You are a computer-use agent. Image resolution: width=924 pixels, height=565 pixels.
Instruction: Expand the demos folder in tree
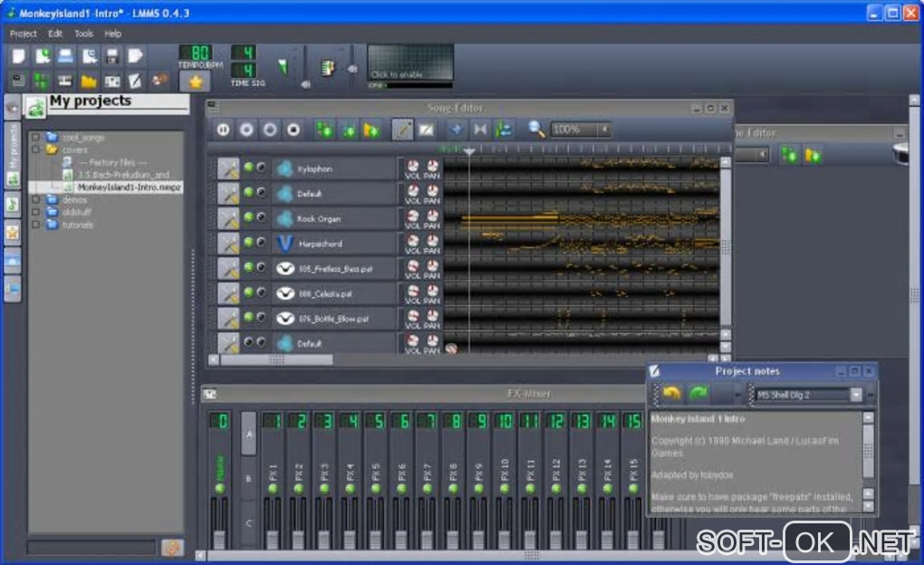coord(36,199)
